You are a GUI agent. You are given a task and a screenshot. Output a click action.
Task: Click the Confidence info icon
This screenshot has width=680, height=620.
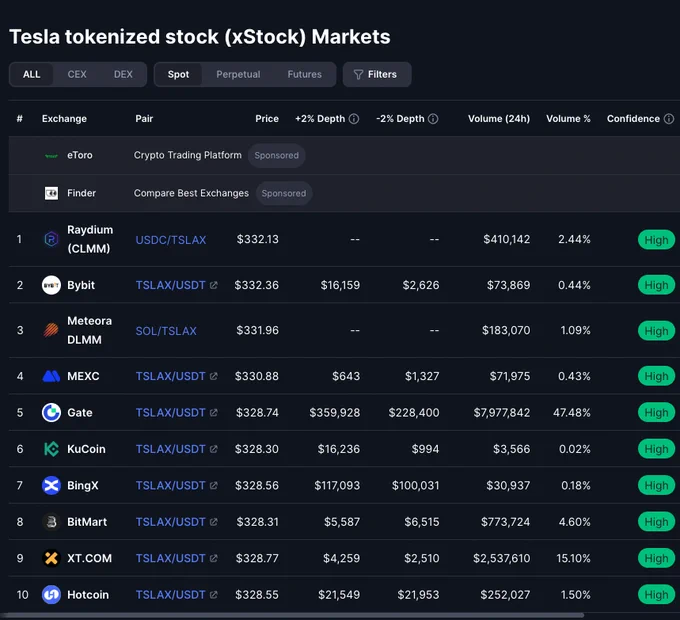pyautogui.click(x=669, y=119)
